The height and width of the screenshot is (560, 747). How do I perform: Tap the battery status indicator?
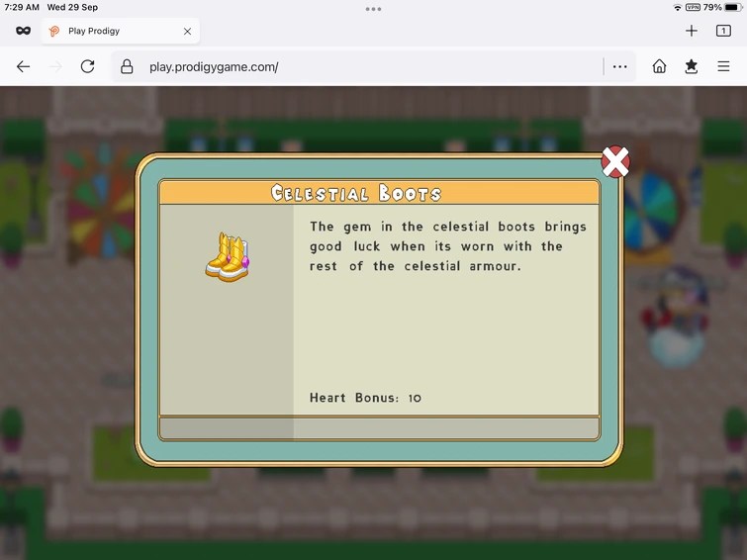pos(733,7)
